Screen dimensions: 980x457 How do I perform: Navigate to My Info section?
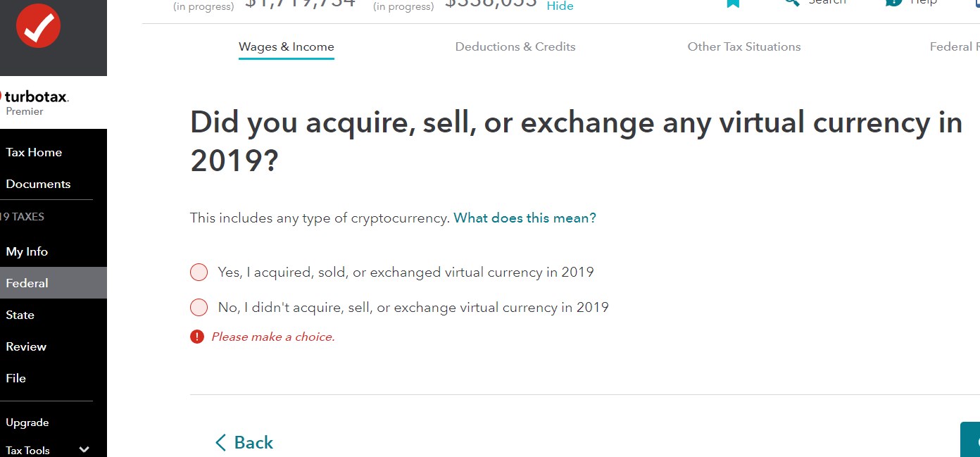tap(27, 252)
